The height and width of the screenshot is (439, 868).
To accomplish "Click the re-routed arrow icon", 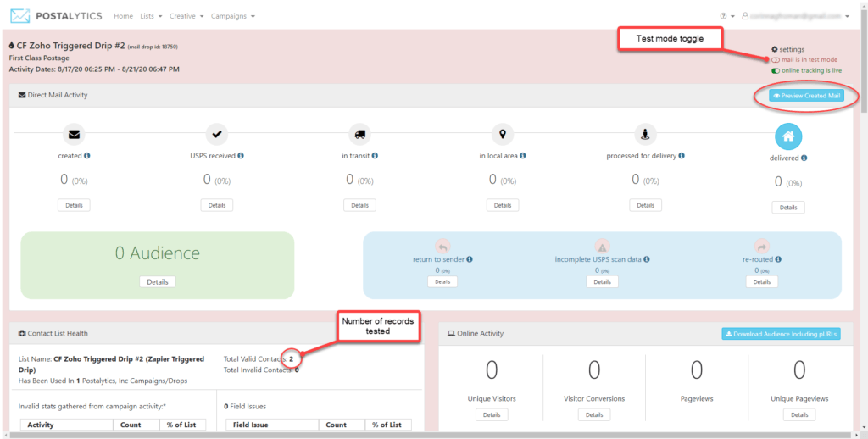I will [762, 247].
